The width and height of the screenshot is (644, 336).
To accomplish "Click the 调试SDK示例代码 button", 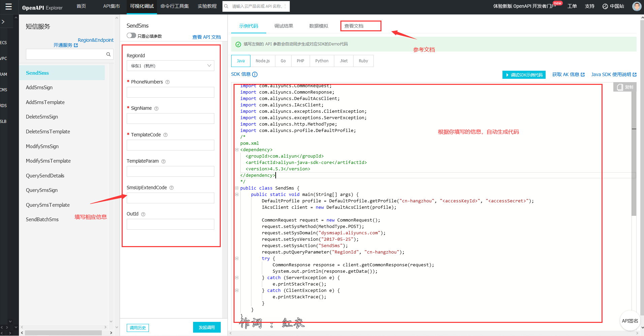I will (524, 75).
